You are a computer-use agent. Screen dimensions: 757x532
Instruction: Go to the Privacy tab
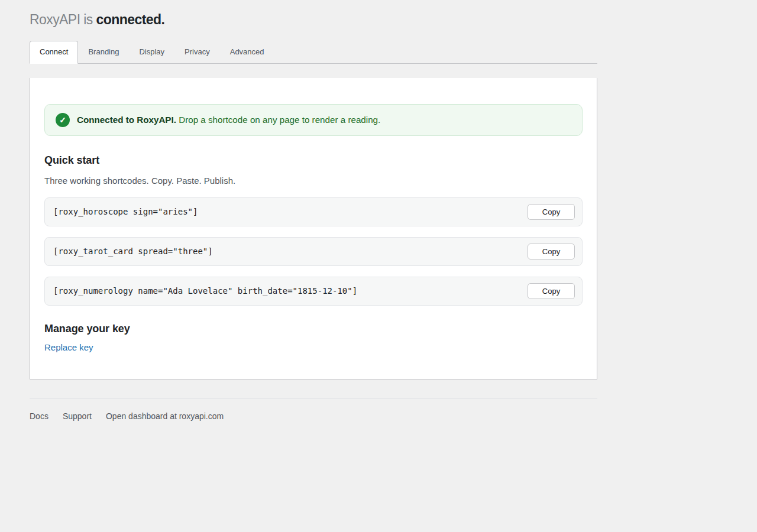tap(197, 52)
